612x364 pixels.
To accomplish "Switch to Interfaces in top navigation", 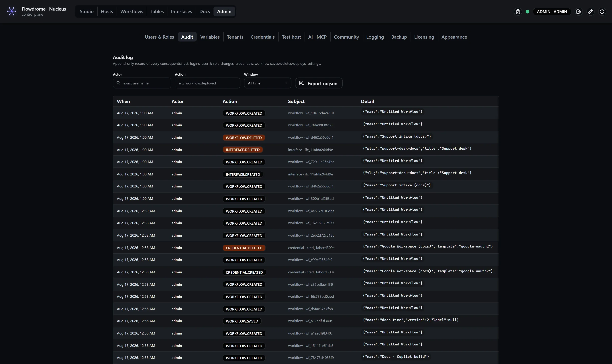I will tap(181, 11).
